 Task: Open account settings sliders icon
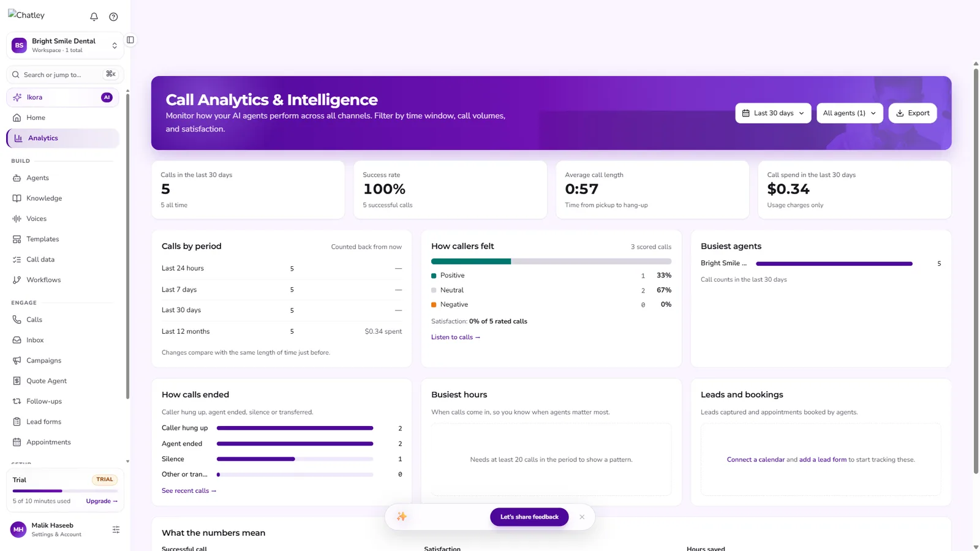pos(116,530)
